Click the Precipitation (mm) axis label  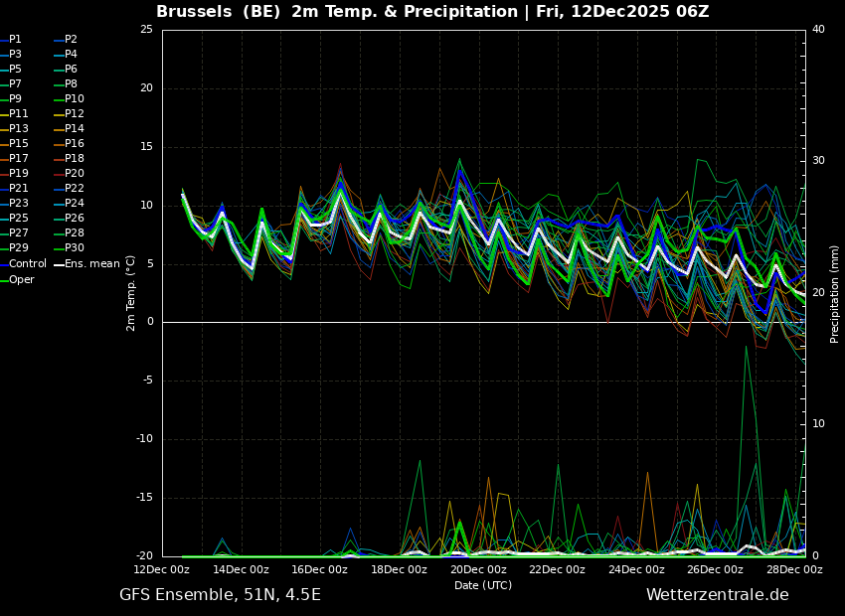835,293
